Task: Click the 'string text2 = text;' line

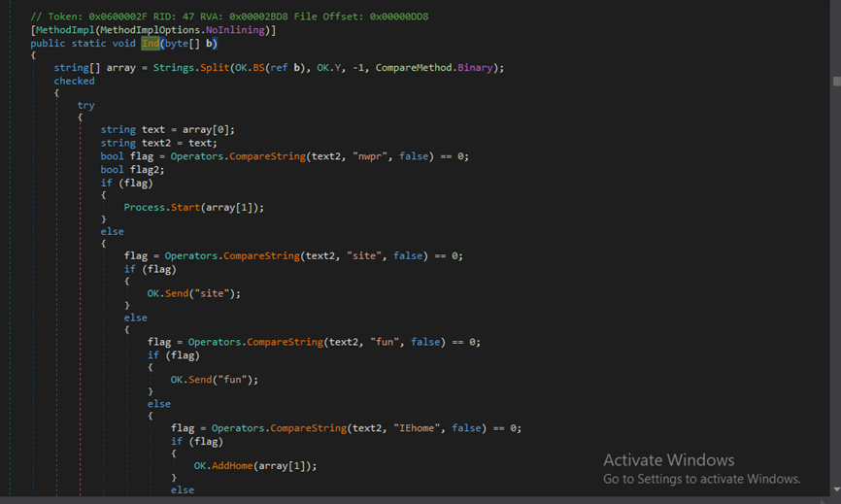Action: (x=158, y=143)
